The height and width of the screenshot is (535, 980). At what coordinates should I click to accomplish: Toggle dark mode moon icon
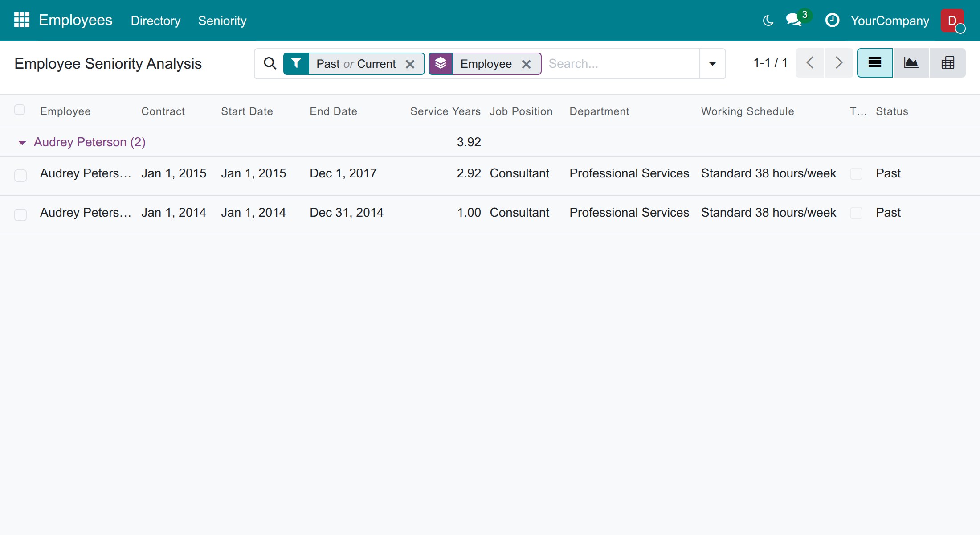pos(768,21)
